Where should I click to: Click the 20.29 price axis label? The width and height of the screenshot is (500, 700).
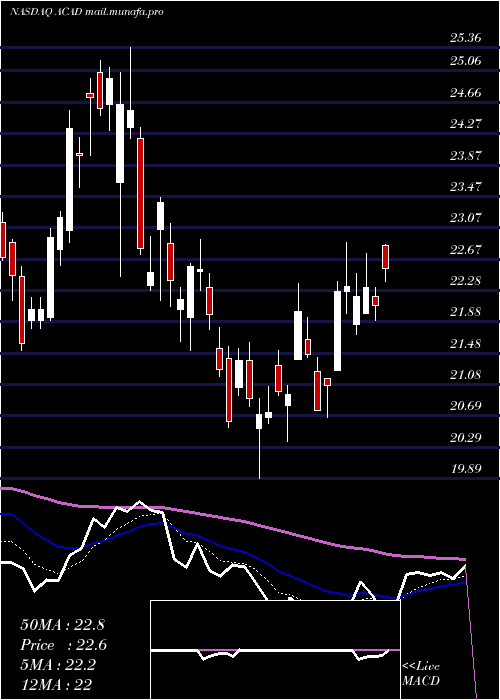(x=466, y=438)
